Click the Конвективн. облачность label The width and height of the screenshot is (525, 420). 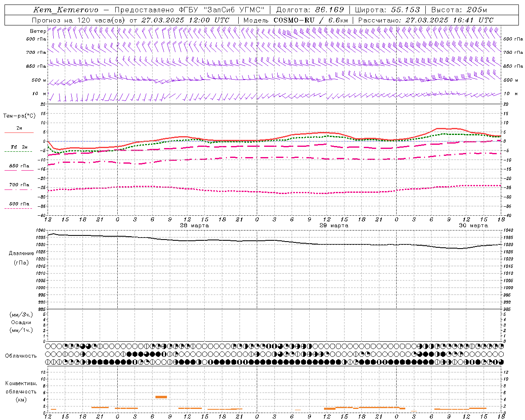(x=21, y=388)
